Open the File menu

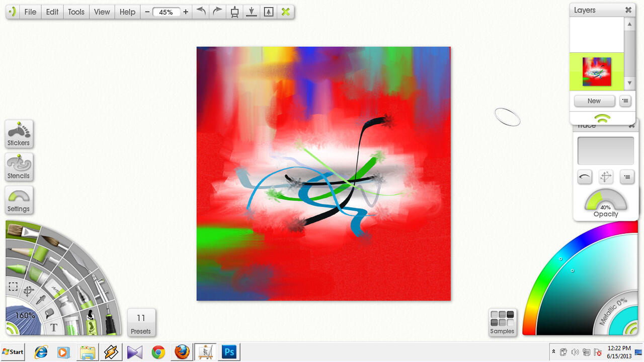coord(30,12)
